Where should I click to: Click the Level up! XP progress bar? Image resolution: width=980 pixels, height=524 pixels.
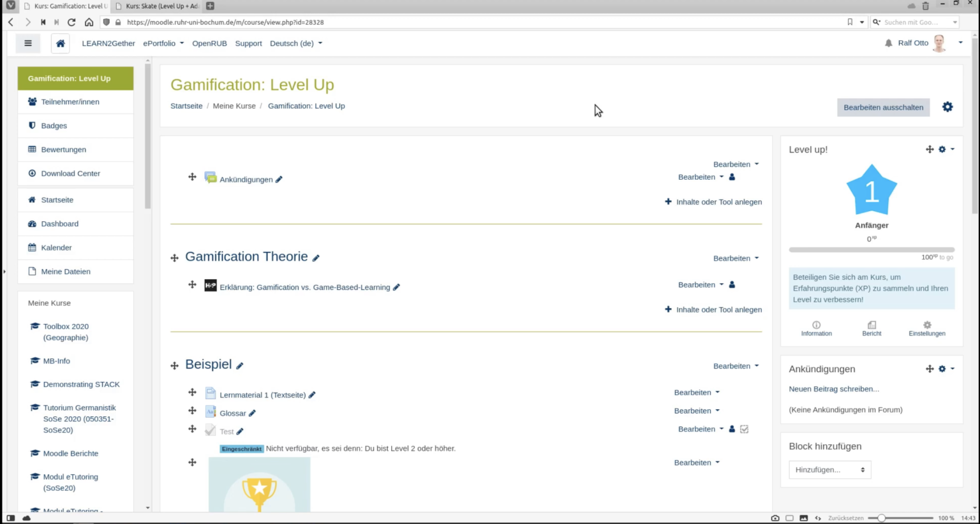(872, 250)
